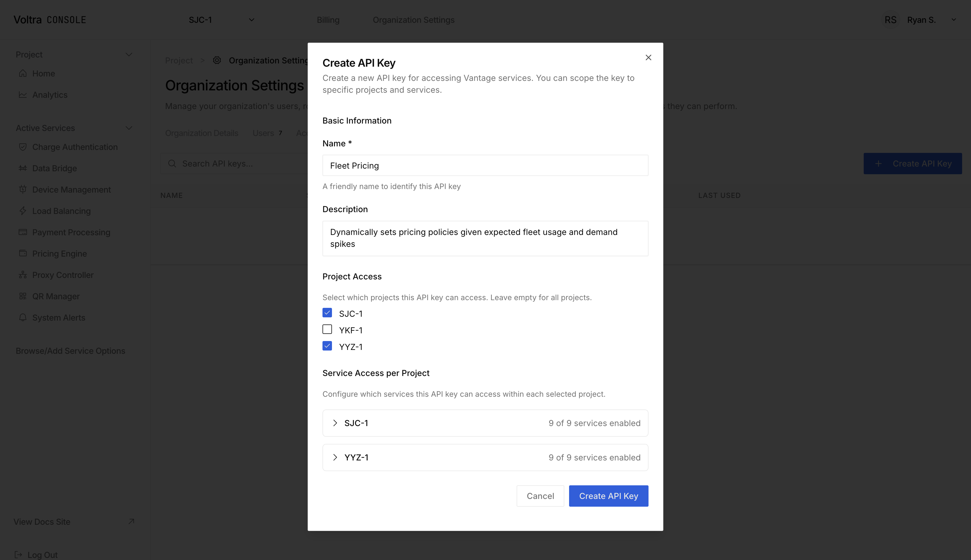Switch to the Billing tab
Image resolution: width=971 pixels, height=560 pixels.
tap(328, 20)
